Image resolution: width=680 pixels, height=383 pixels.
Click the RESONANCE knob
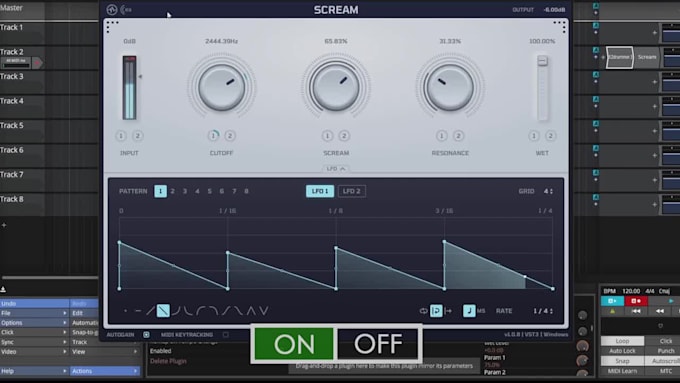(450, 87)
